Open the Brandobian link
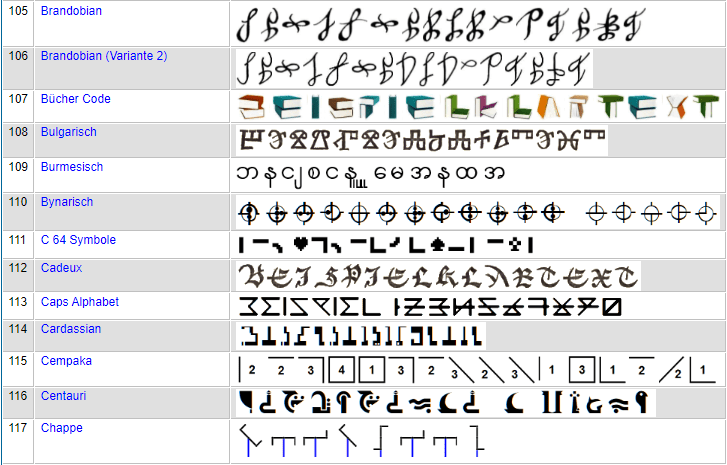727x465 pixels. tap(71, 11)
